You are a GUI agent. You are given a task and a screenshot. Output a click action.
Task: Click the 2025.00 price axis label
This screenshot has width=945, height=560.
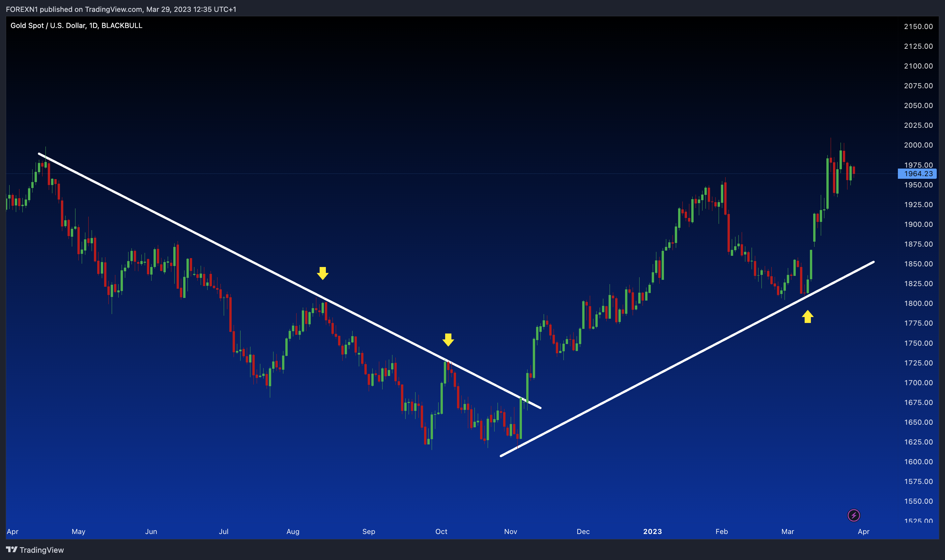pos(918,125)
